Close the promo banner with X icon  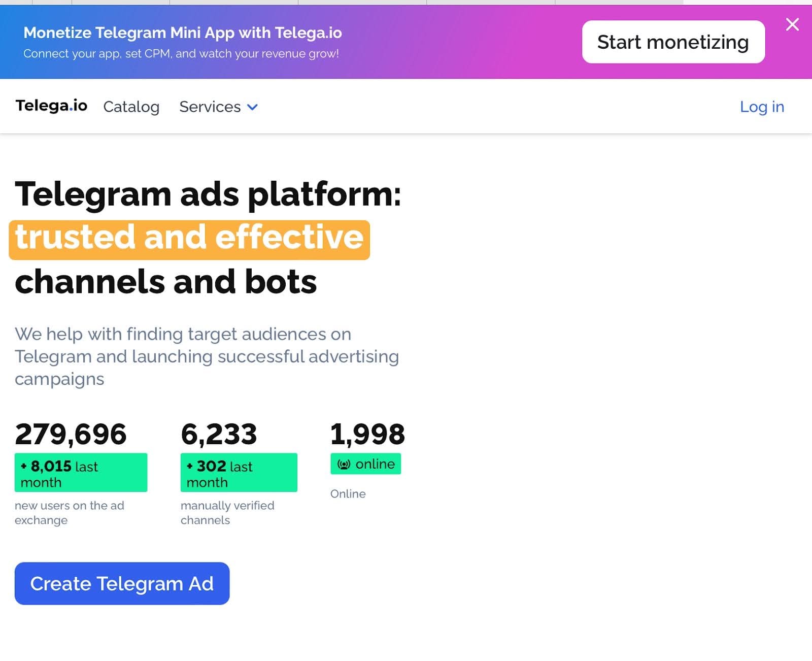792,24
